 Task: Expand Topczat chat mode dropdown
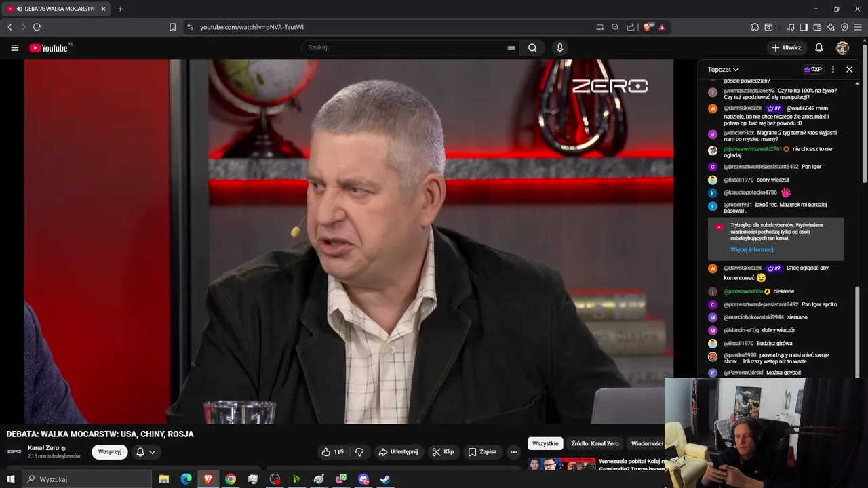(x=723, y=69)
